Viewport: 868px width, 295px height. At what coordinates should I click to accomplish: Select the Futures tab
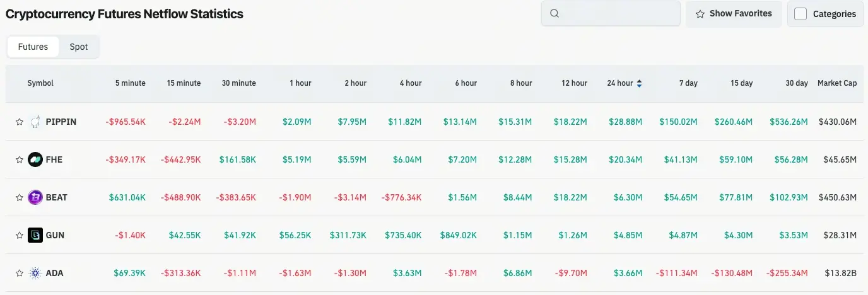tap(33, 47)
